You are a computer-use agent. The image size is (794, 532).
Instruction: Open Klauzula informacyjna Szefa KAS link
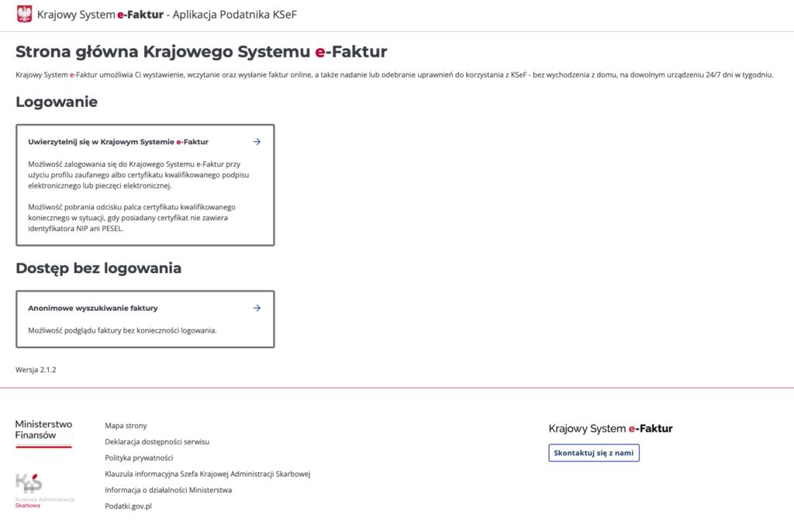point(207,474)
